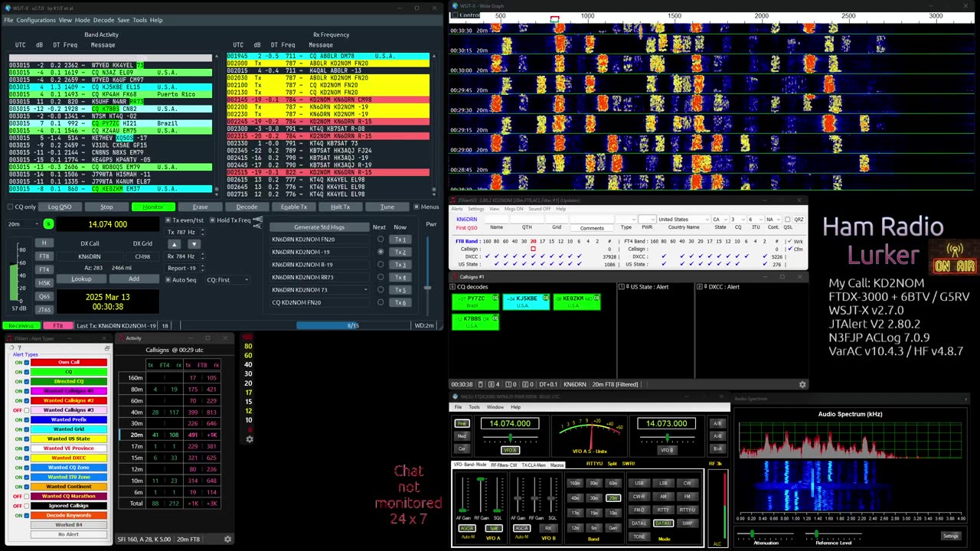
Task: Switch to the Q65 mode button
Action: coord(44,296)
